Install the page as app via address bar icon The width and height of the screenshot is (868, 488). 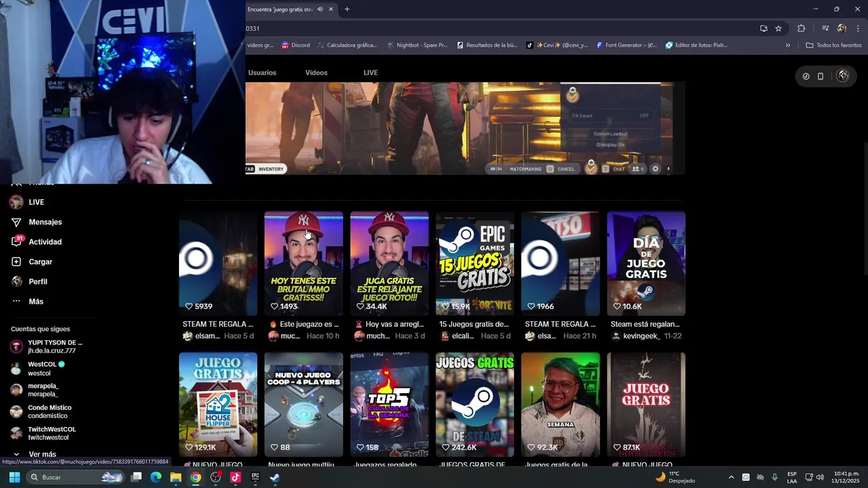click(x=764, y=28)
